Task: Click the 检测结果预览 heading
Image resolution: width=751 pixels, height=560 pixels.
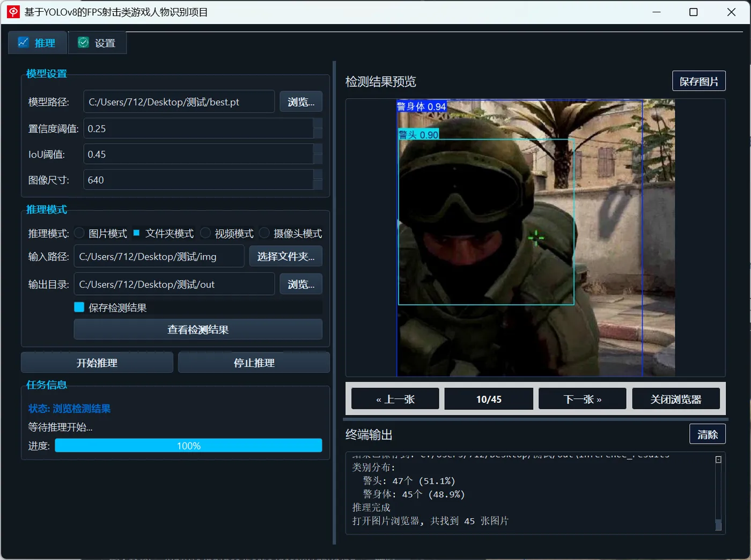Action: (381, 82)
